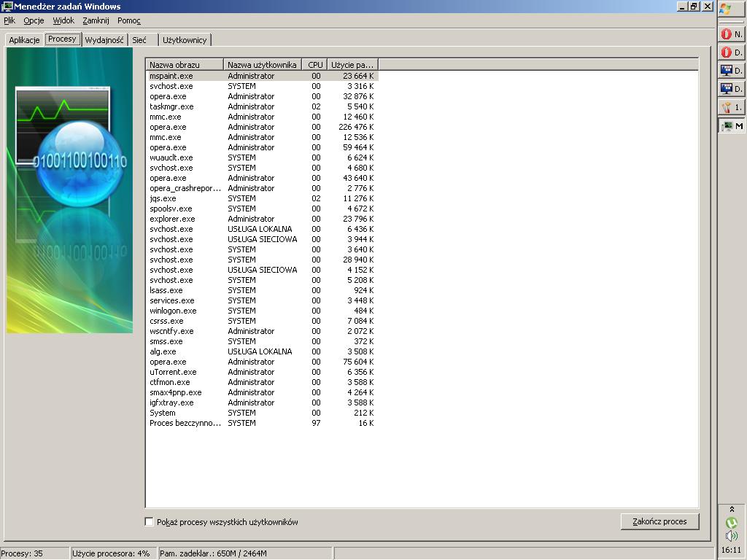This screenshot has width=747, height=560.
Task: Sort by Nazwa obrazu column header
Action: (x=185, y=65)
